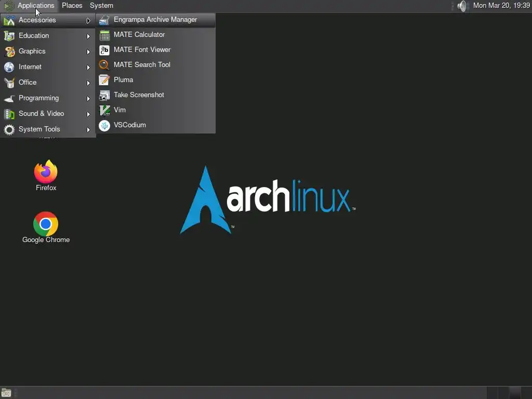The image size is (532, 399).
Task: Choose the Take Screenshot entry
Action: coord(156,95)
